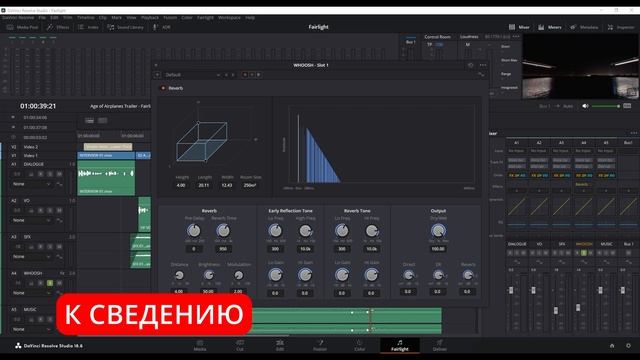
Task: Disable solo on A4 WHOOSH track
Action: click(x=50, y=283)
